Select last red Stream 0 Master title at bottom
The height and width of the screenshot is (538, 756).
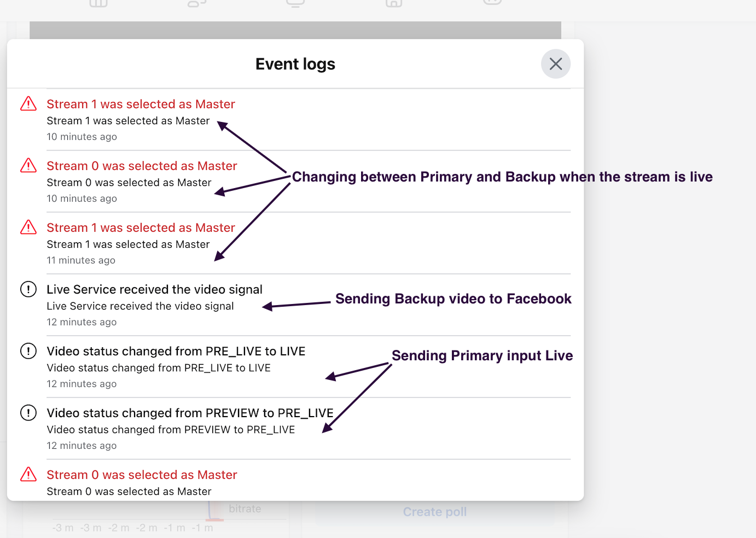click(142, 475)
